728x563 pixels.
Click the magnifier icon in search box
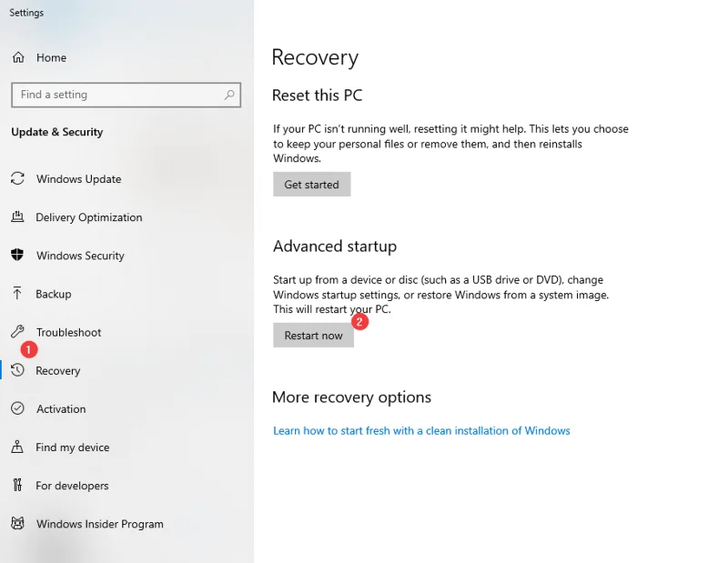229,95
